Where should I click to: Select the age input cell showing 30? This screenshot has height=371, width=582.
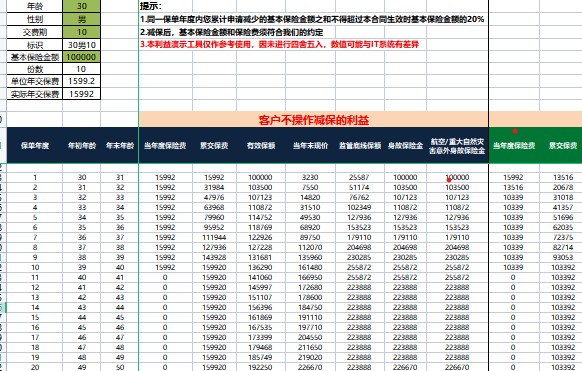point(82,6)
